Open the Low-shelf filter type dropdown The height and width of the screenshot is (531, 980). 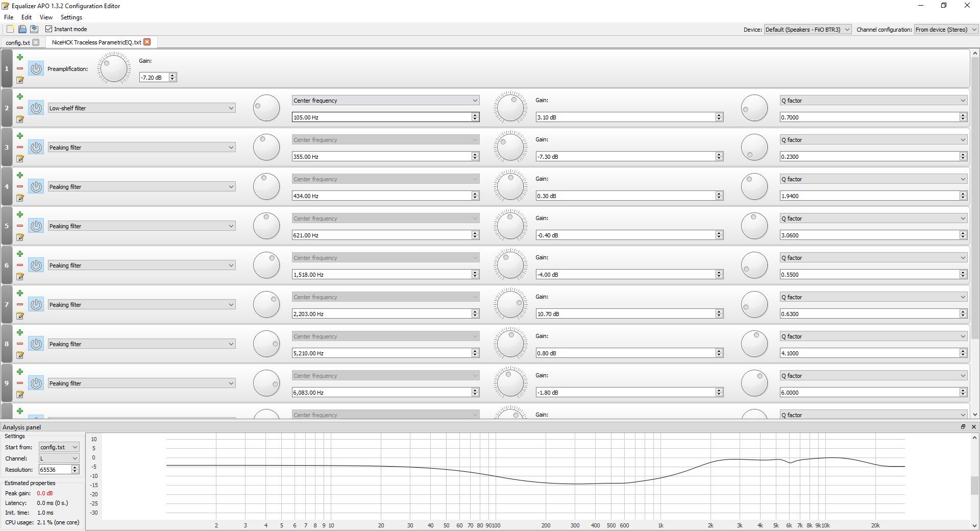point(141,108)
